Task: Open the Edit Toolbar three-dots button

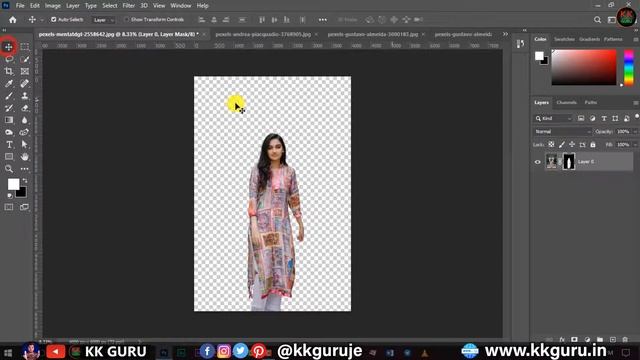Action: click(25, 169)
